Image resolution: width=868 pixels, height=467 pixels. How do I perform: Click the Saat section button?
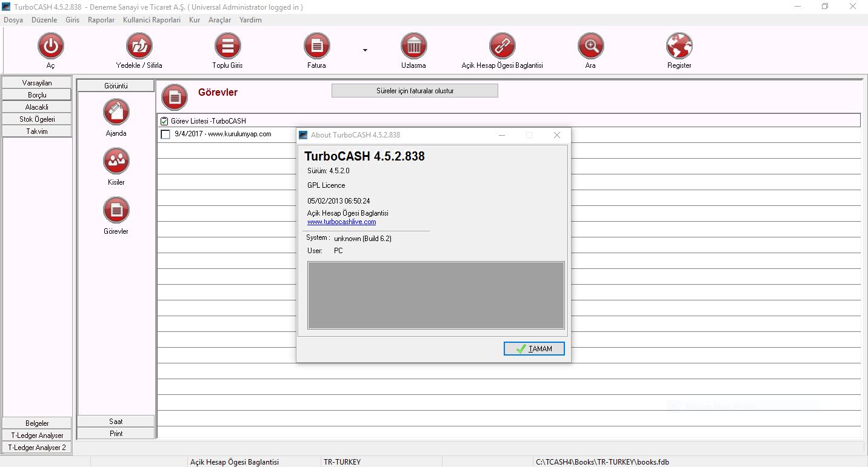(x=116, y=421)
